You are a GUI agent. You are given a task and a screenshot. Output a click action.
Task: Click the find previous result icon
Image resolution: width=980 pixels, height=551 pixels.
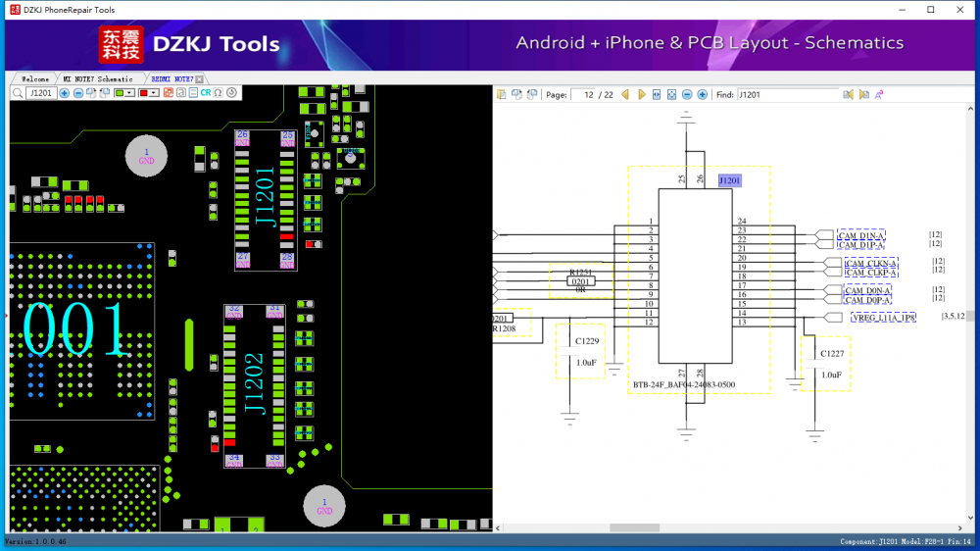tap(848, 95)
